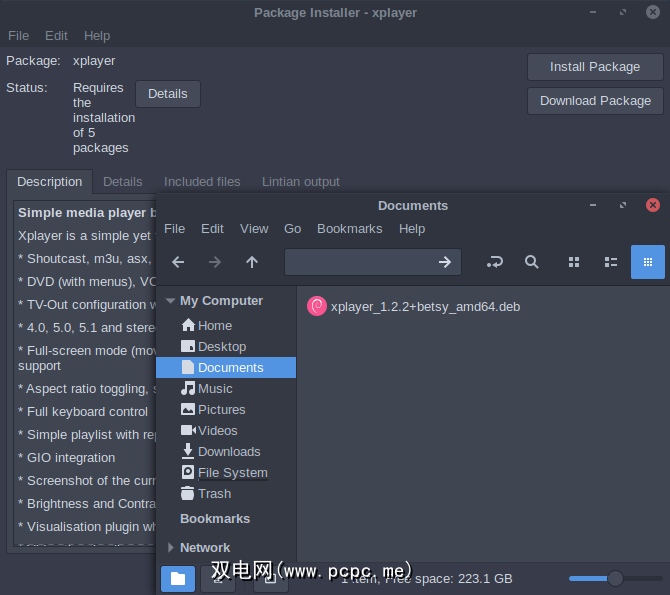Switch to the Description tab
Image resolution: width=670 pixels, height=595 pixels.
tap(50, 182)
